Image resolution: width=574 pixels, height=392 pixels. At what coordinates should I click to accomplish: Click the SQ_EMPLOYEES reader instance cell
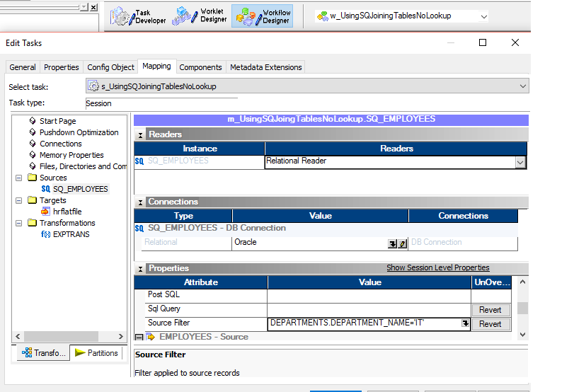pyautogui.click(x=200, y=161)
